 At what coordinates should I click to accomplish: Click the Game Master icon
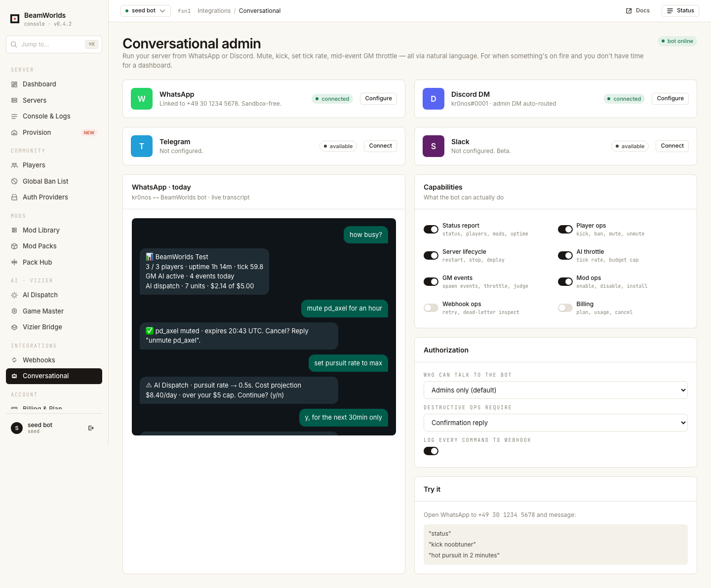[14, 311]
